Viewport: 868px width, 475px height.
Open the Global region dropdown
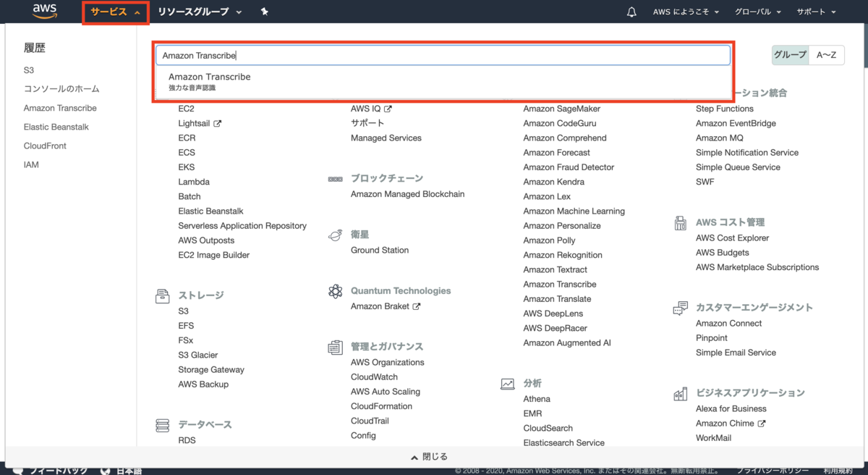tap(758, 12)
